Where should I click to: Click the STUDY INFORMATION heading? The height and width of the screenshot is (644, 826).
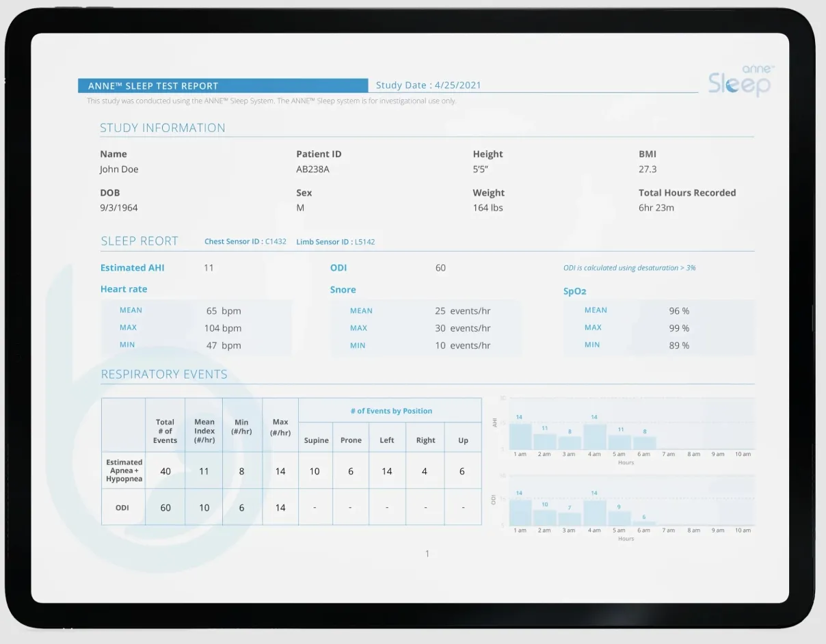(163, 128)
